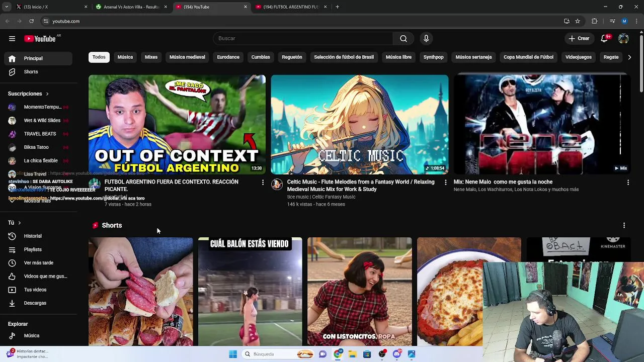Show more chips with the right arrow
The width and height of the screenshot is (644, 362).
[x=629, y=57]
